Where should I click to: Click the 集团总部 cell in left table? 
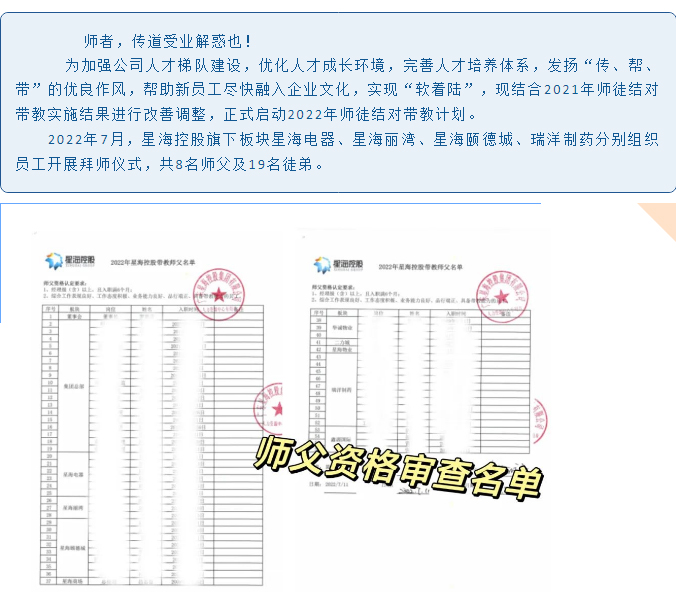point(74,386)
